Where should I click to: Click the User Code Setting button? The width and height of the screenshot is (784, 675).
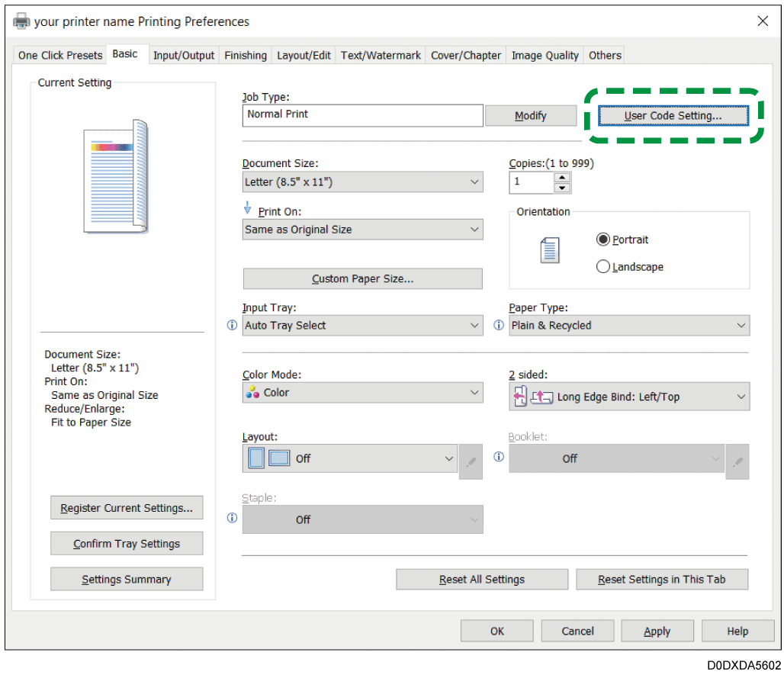673,116
